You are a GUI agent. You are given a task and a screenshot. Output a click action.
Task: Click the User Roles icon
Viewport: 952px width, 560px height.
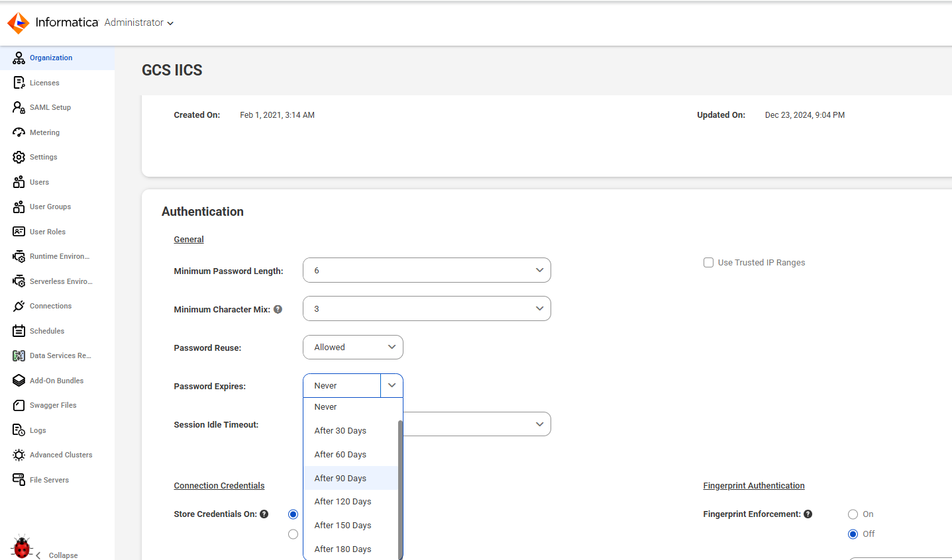point(19,232)
